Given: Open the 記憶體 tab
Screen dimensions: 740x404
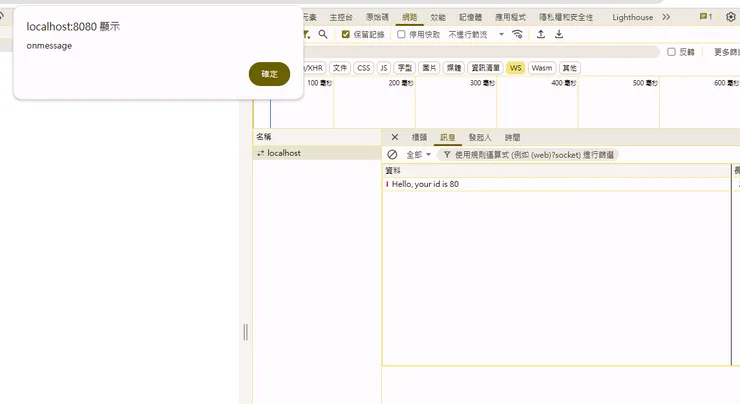Looking at the screenshot, I should click(471, 17).
